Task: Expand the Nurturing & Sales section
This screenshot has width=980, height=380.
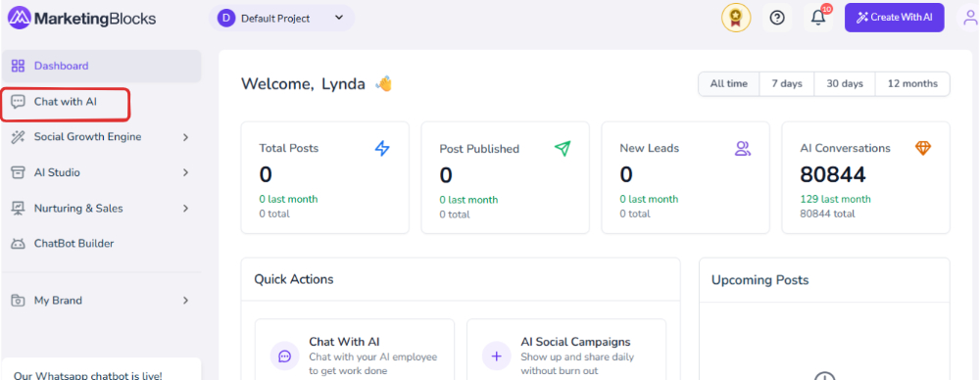Action: click(x=101, y=209)
